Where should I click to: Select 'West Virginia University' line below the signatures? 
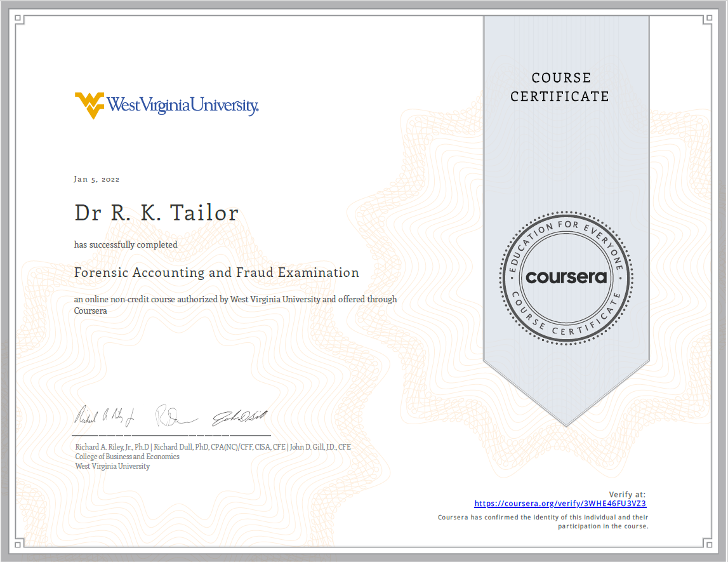[x=112, y=466]
